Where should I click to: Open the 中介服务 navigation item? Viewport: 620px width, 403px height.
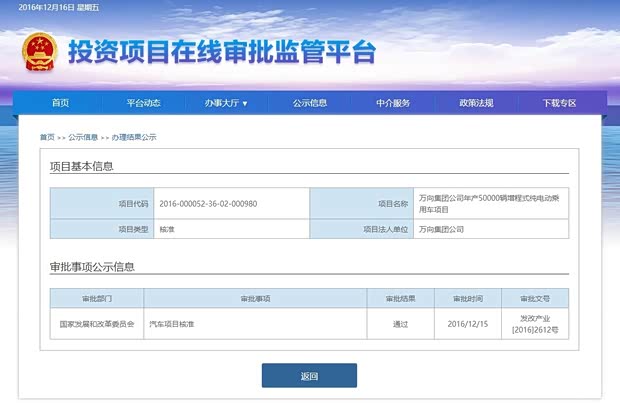(x=393, y=103)
